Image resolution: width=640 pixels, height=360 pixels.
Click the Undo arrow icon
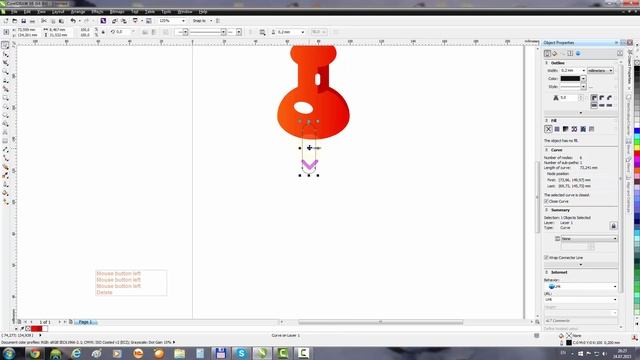pyautogui.click(x=73, y=21)
